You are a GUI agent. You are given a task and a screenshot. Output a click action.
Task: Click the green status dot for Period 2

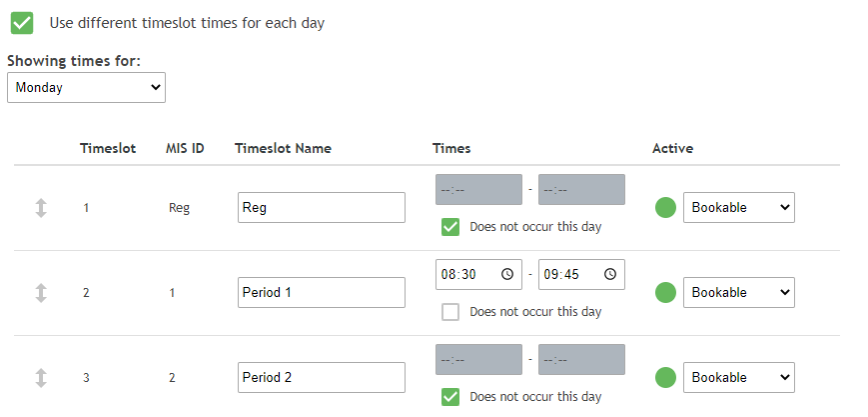[x=665, y=378]
